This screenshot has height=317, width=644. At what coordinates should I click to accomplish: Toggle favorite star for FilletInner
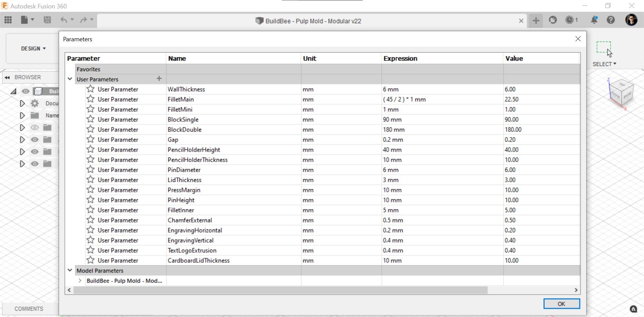(x=91, y=210)
